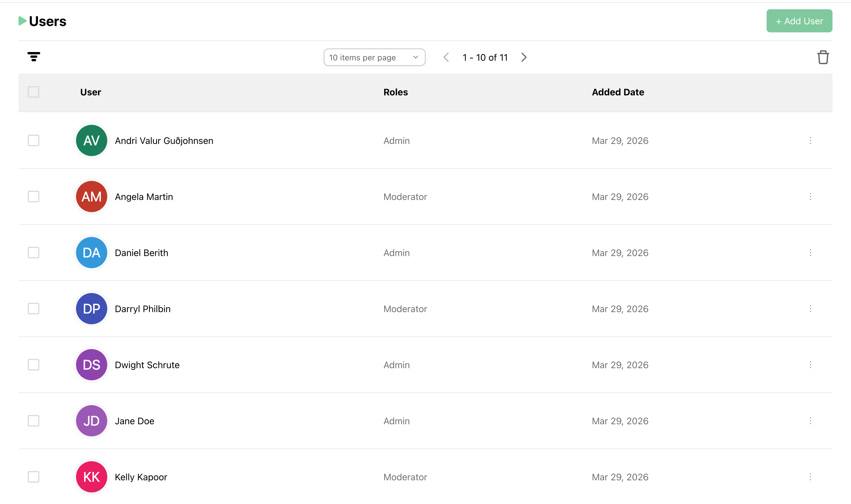Open three-dot menu for Andri Valur Guðjohnsen

810,141
